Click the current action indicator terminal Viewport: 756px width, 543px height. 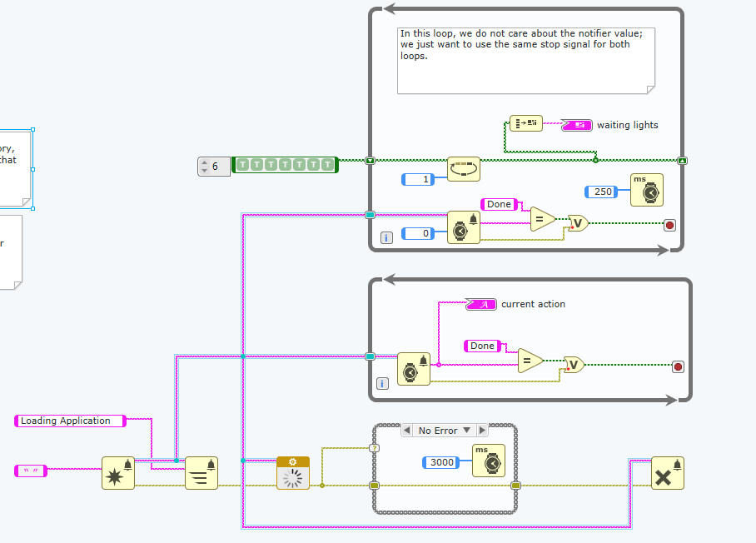coord(480,304)
